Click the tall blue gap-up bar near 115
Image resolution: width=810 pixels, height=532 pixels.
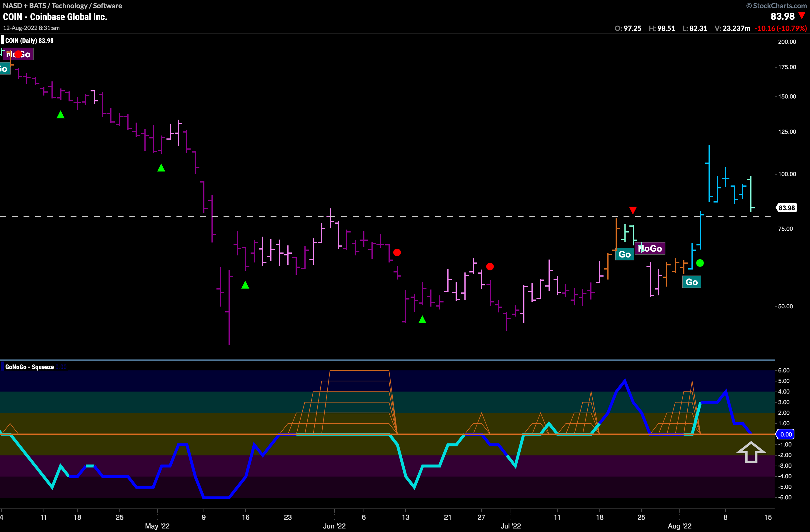(x=709, y=173)
